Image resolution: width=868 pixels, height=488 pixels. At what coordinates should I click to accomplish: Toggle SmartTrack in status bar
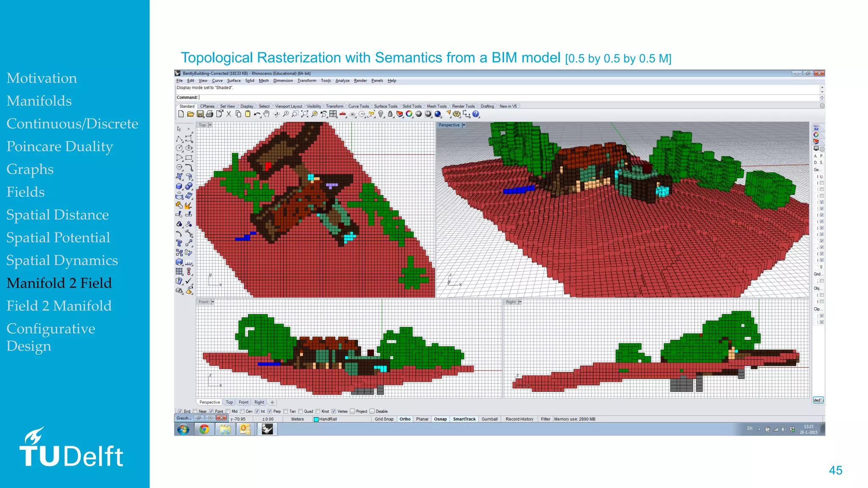[464, 419]
